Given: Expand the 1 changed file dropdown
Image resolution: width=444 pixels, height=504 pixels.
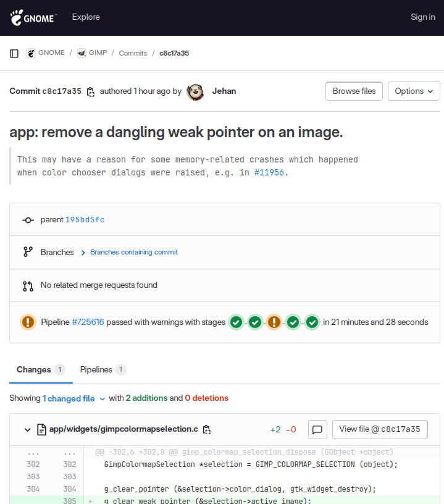Looking at the screenshot, I should click(x=73, y=398).
